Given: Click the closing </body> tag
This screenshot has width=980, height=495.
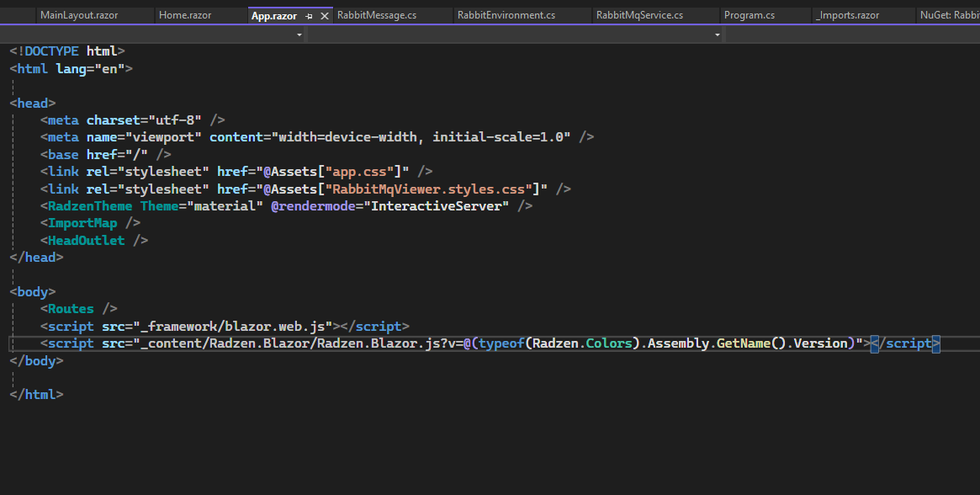Looking at the screenshot, I should [36, 360].
